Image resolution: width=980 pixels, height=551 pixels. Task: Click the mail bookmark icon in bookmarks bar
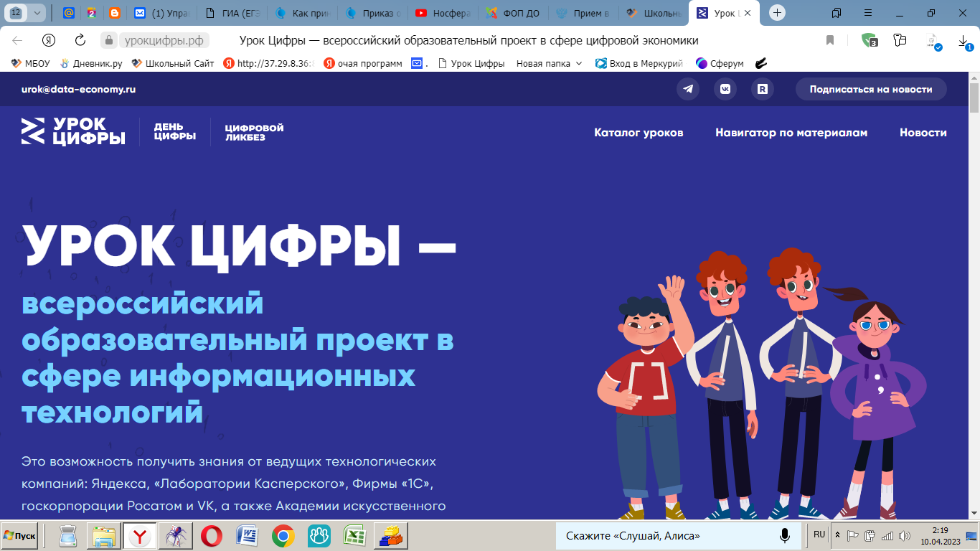point(417,63)
